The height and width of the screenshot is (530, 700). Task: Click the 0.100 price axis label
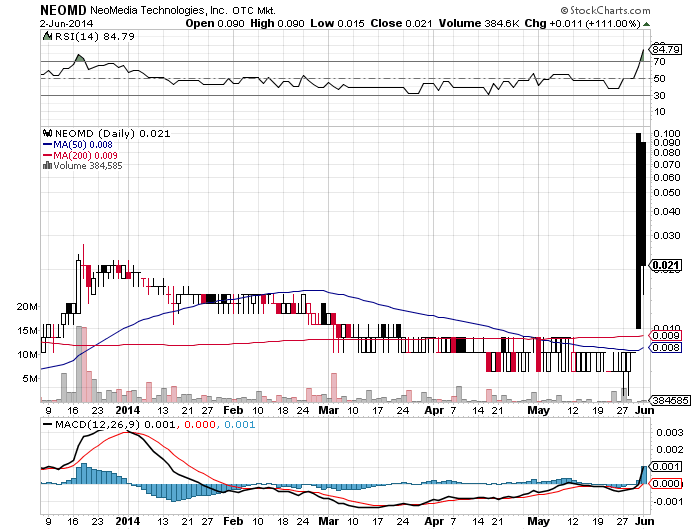tap(667, 134)
